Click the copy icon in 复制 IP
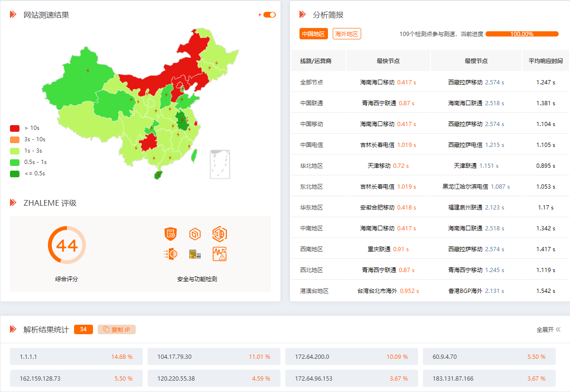The height and width of the screenshot is (392, 570). pos(106,329)
